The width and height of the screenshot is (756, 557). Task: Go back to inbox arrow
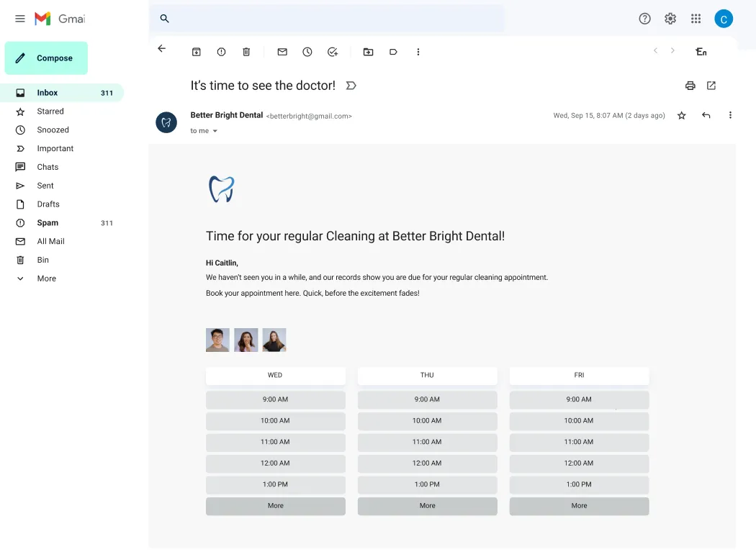[x=161, y=48]
